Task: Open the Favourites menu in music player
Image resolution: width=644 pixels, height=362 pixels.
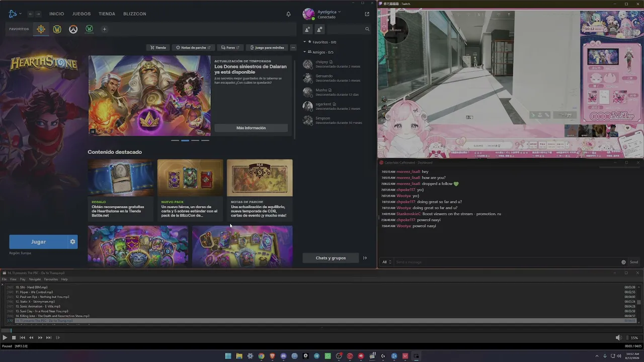Action: pyautogui.click(x=51, y=279)
